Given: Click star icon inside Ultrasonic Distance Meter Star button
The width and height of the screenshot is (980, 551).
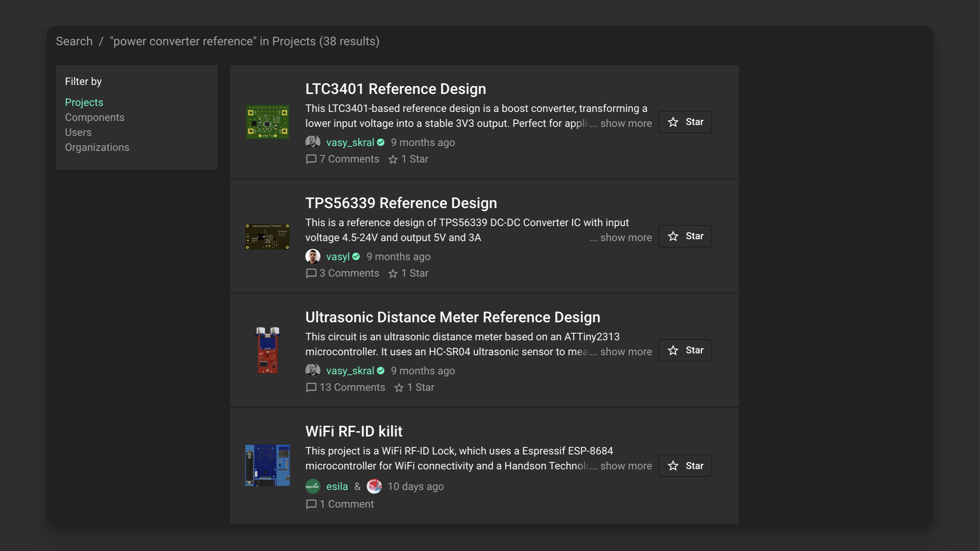Looking at the screenshot, I should click(x=673, y=350).
